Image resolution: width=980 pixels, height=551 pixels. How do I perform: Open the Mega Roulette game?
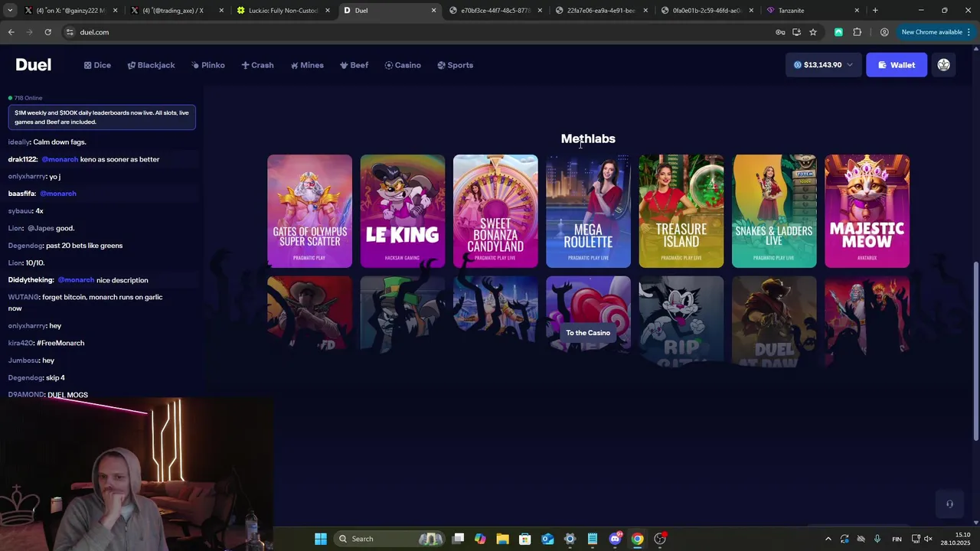click(x=588, y=211)
